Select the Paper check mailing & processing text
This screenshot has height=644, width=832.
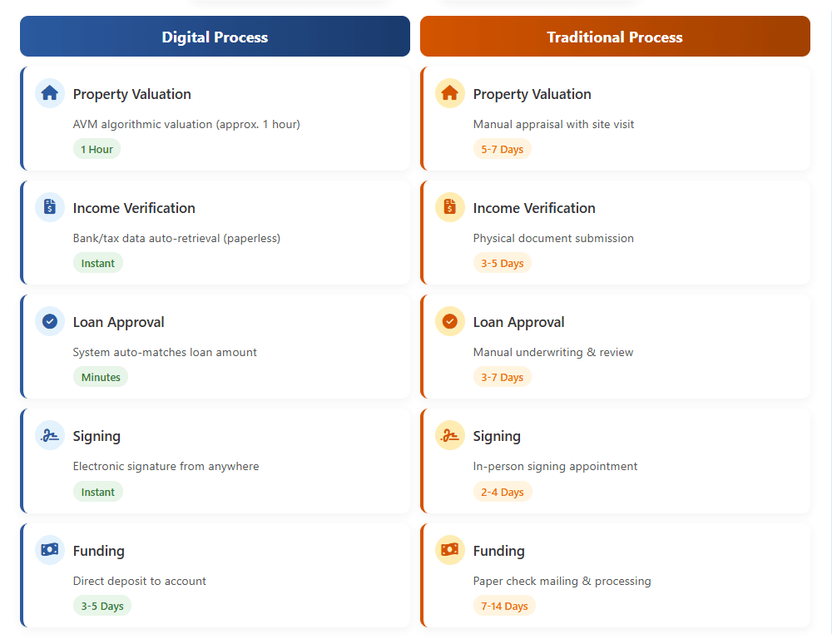tap(562, 581)
